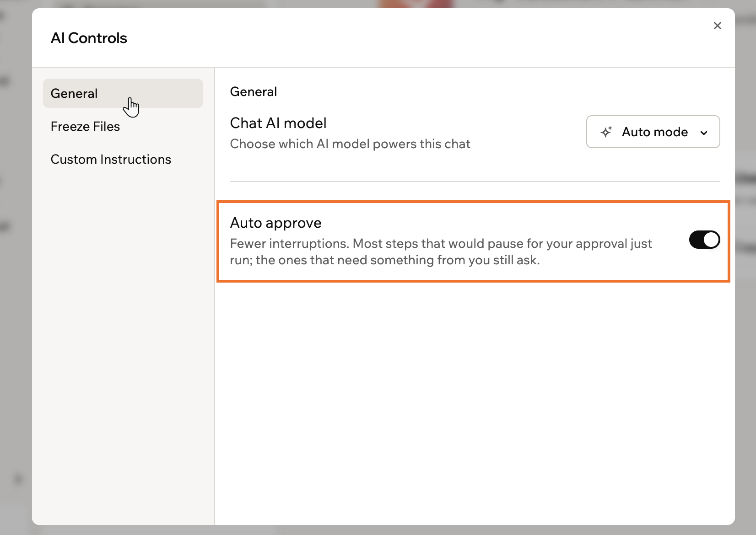Click 'Choose which AI model powers this chat'
The image size is (756, 535).
(x=350, y=144)
